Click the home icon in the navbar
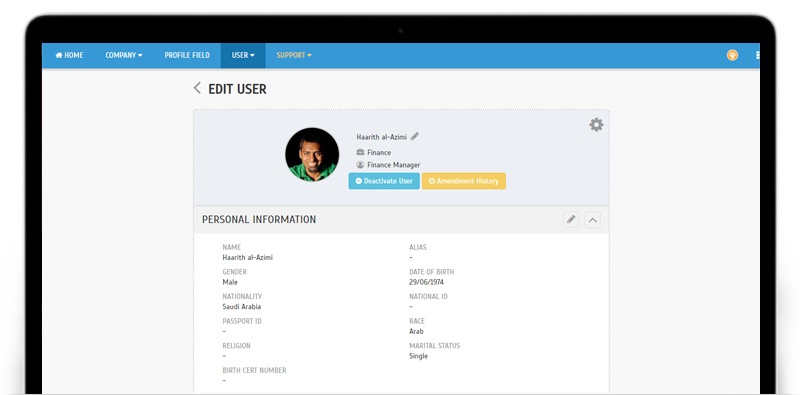This screenshot has width=800, height=395. tap(59, 55)
